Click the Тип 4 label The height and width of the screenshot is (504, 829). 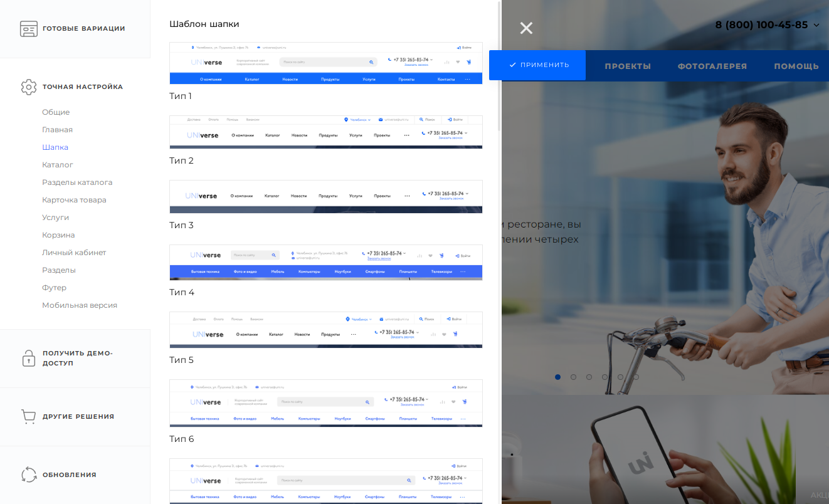coord(182,292)
